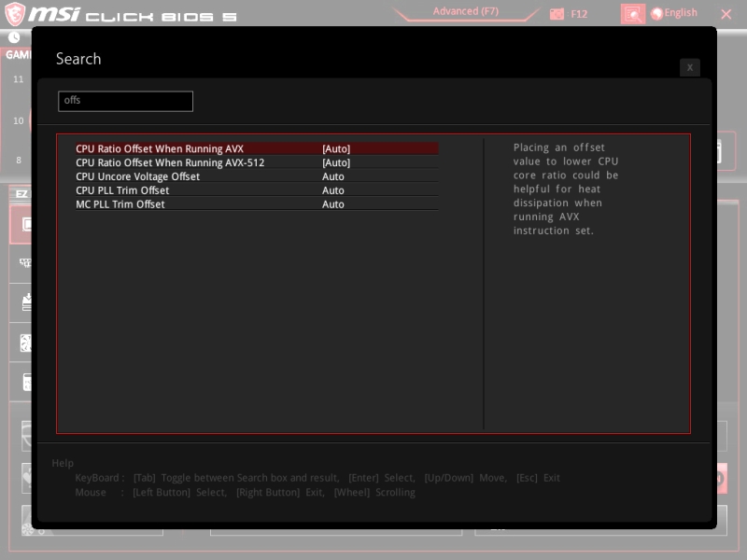Click the Auto value of CPU PLL Trim Offset
The image size is (747, 560).
coord(333,190)
